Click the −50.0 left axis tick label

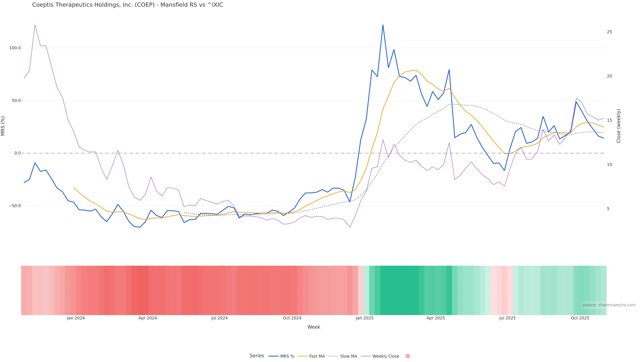pyautogui.click(x=14, y=206)
